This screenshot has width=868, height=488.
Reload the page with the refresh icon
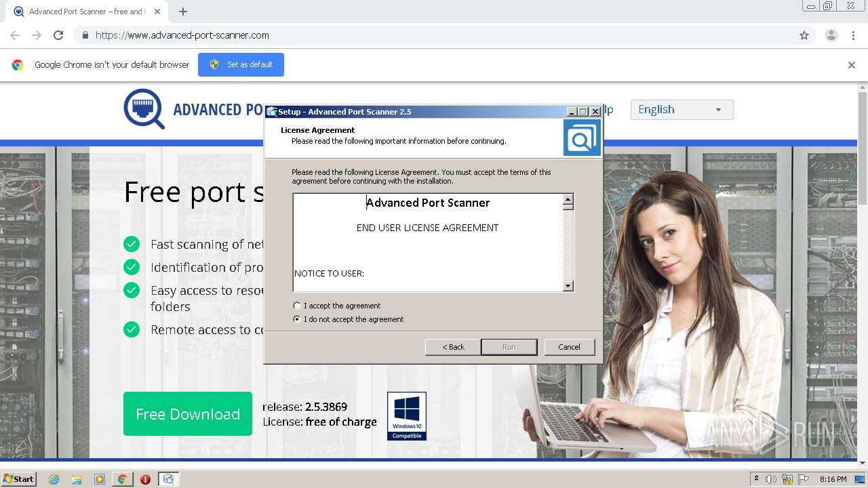58,35
